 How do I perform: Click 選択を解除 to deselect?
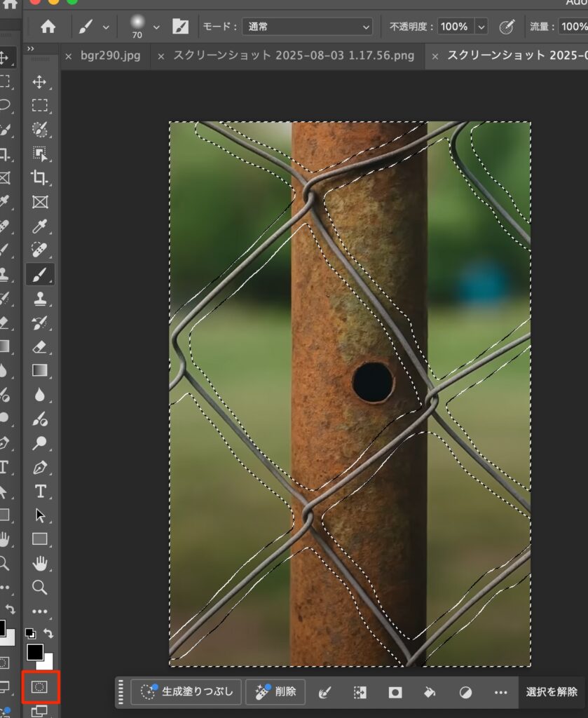point(552,692)
